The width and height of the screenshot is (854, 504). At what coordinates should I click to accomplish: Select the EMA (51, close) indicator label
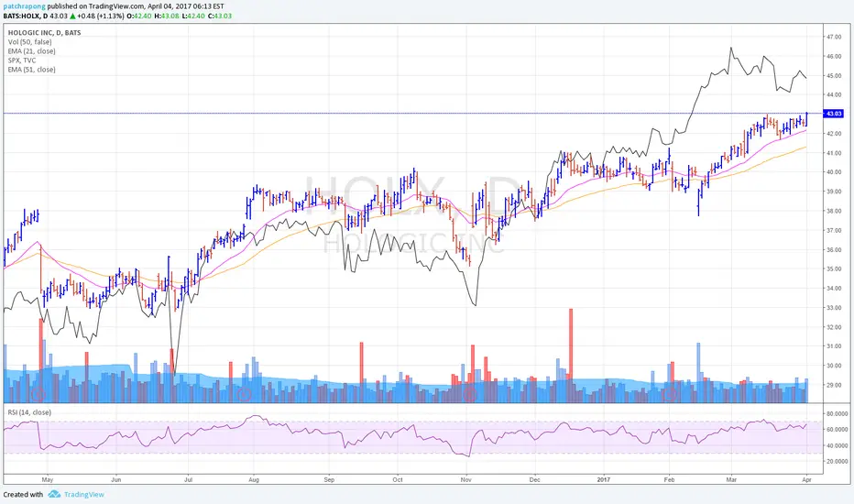click(x=31, y=70)
